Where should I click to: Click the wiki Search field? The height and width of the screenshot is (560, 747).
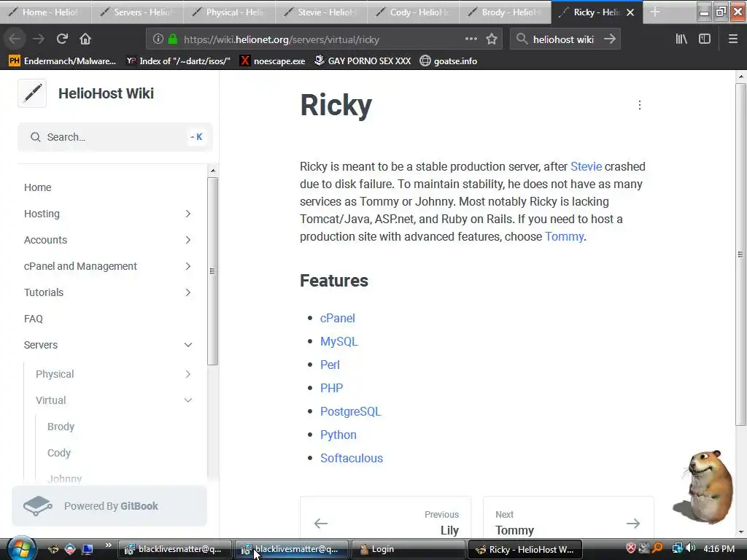115,137
